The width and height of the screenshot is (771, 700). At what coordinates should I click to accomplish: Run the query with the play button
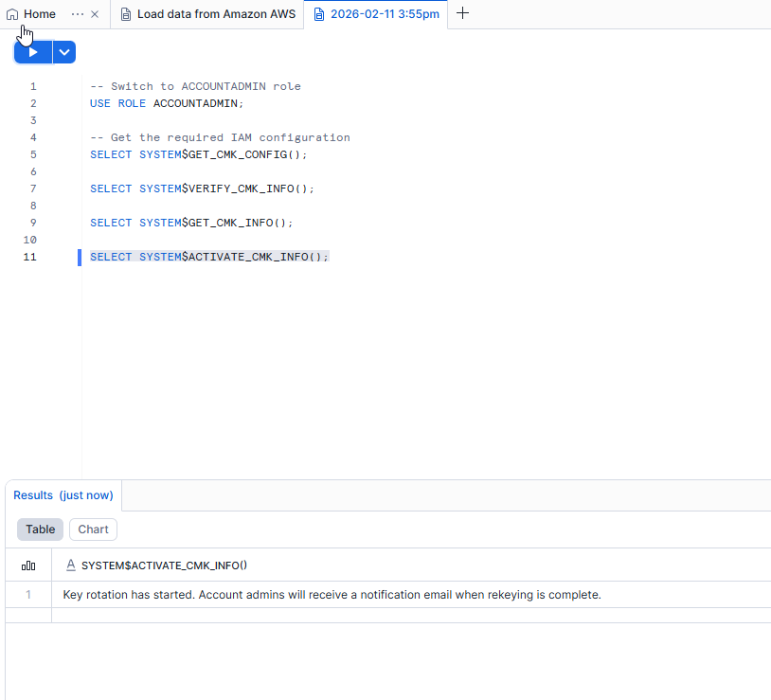[x=33, y=53]
